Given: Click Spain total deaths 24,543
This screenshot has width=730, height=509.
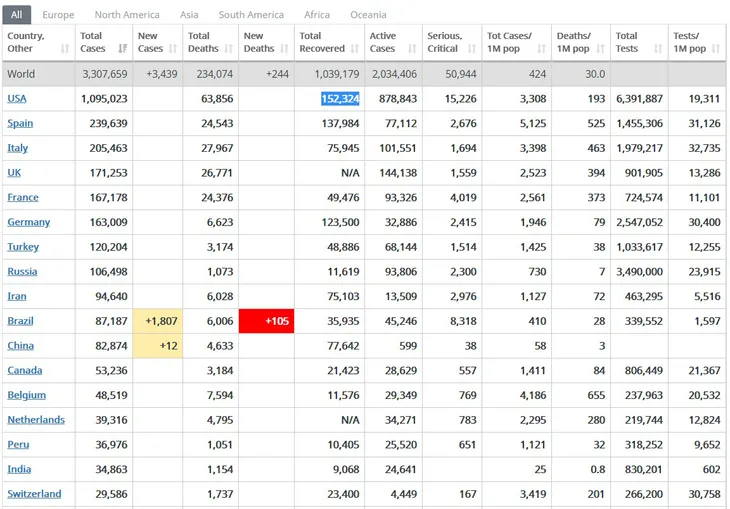Looking at the screenshot, I should click(x=217, y=123).
